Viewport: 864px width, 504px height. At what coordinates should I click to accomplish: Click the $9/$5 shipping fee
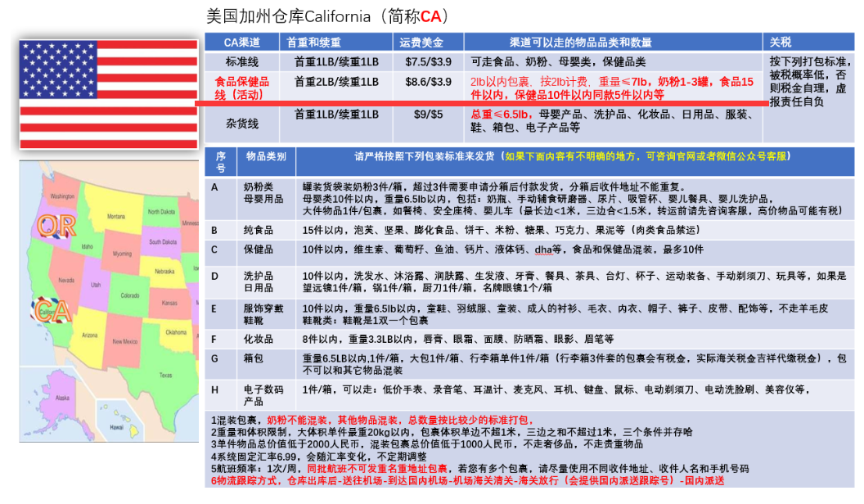point(428,115)
